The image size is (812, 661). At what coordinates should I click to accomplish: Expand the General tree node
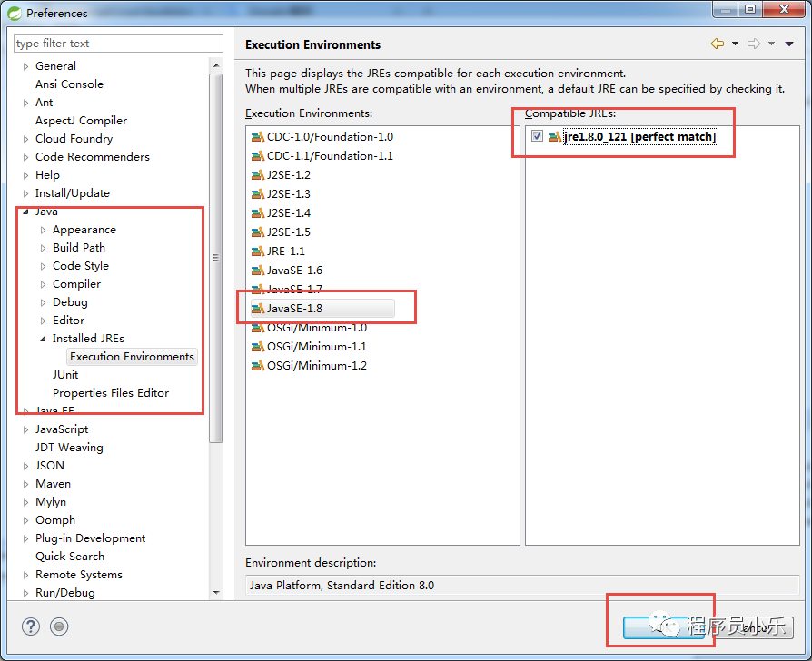(25, 67)
